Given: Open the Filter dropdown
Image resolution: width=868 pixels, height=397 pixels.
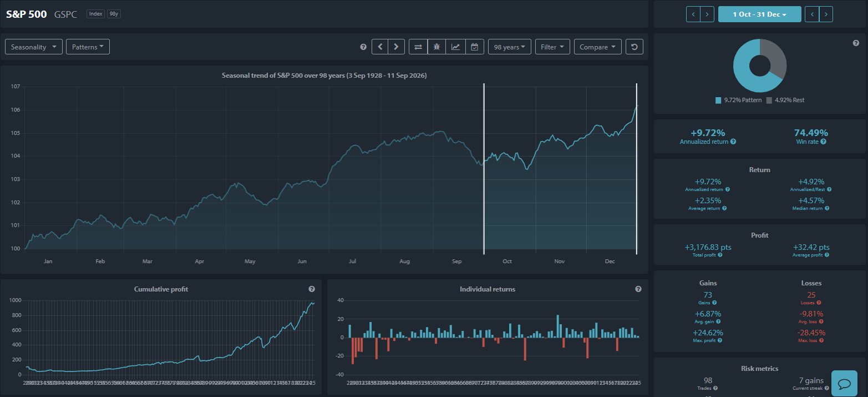Looking at the screenshot, I should pos(552,47).
